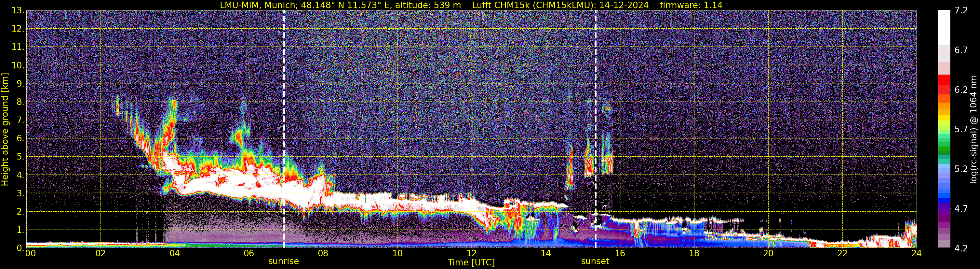The image size is (980, 269).
Task: Click the x-axis tick label '22'
Action: tap(842, 253)
